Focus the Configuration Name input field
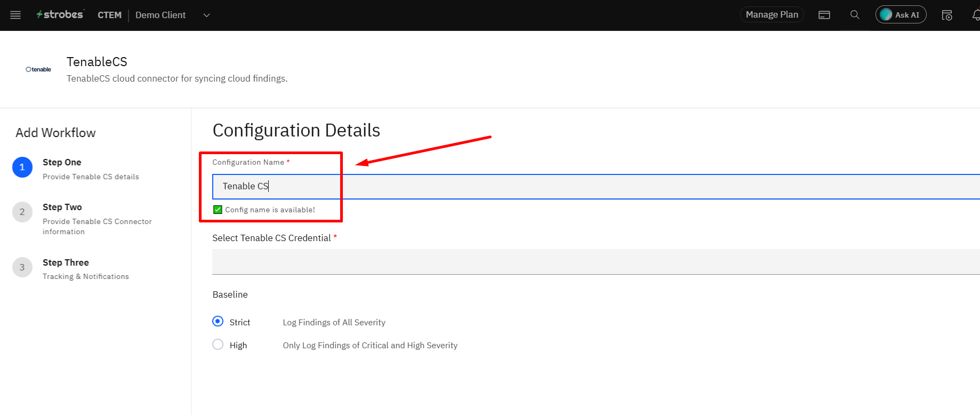Screen dimensions: 980x415 click(x=596, y=186)
